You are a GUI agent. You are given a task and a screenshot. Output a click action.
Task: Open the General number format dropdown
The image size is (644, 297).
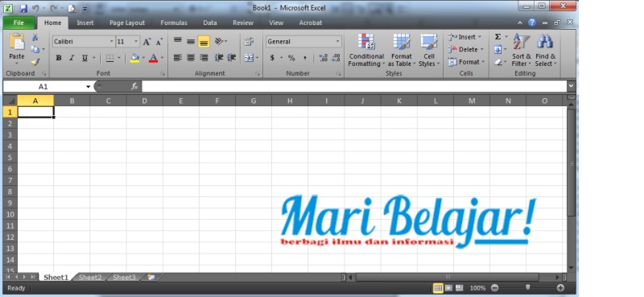[x=337, y=42]
